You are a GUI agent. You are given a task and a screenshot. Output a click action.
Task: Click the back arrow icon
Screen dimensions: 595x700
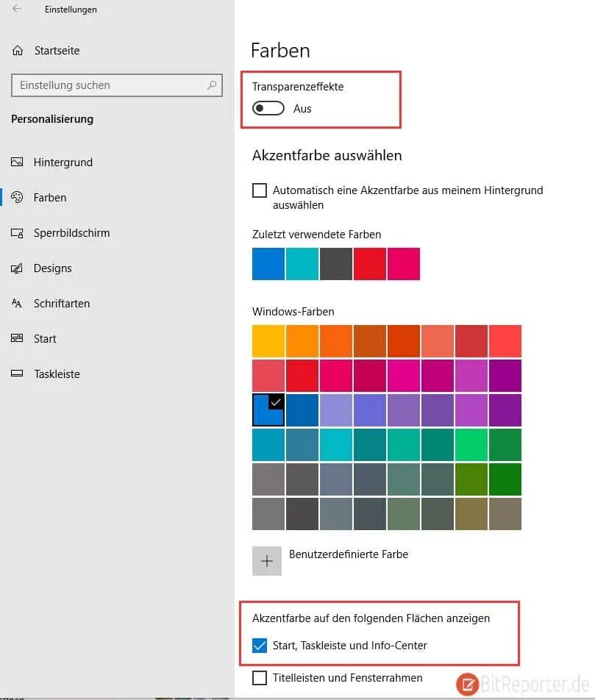(x=17, y=10)
